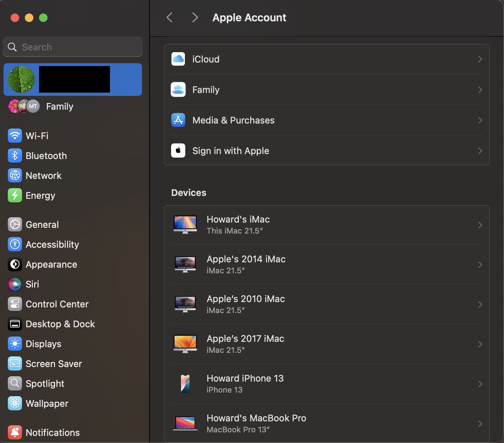Click the Spotlight magnifier icon in sidebar

[15, 383]
